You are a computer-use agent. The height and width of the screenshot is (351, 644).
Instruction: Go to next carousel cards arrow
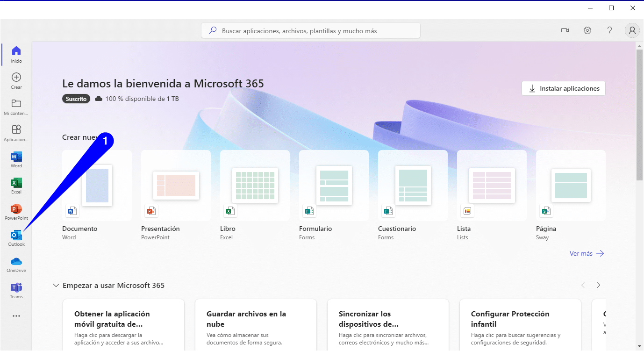click(598, 285)
